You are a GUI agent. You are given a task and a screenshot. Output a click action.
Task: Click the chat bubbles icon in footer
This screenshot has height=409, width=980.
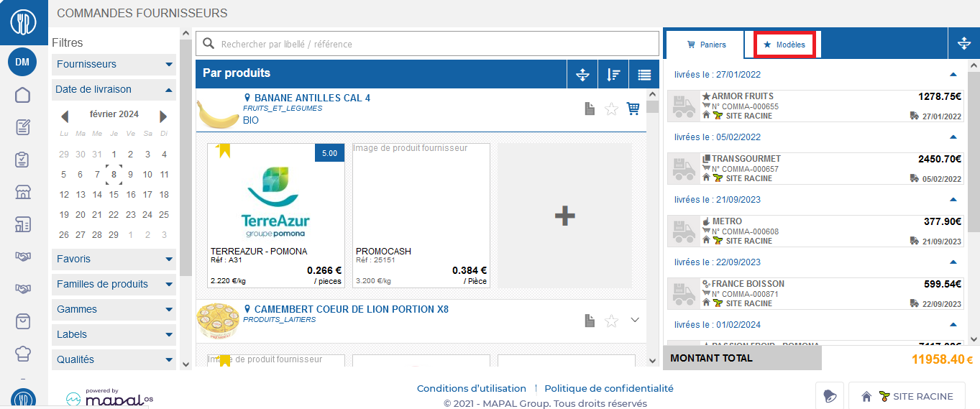830,396
